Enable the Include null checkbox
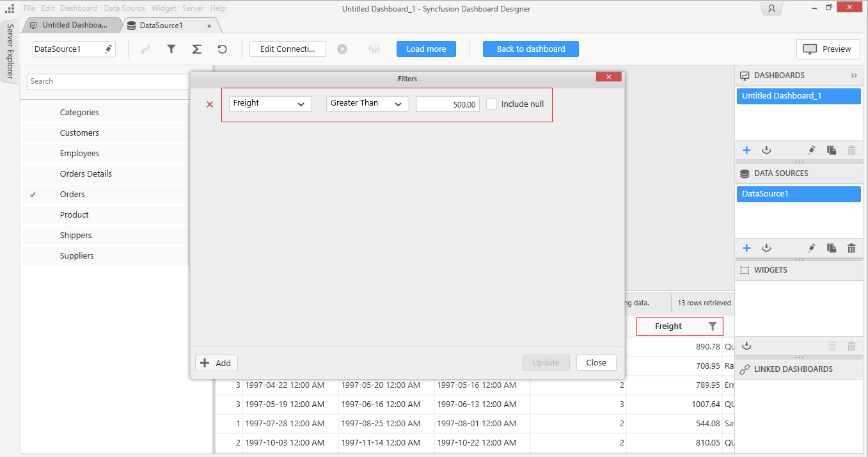The image size is (868, 457). (x=491, y=104)
